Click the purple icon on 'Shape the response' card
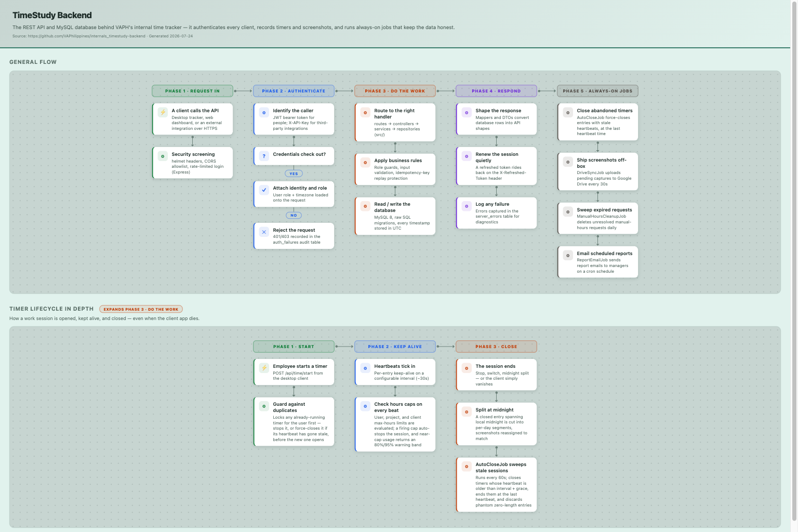 tap(467, 112)
